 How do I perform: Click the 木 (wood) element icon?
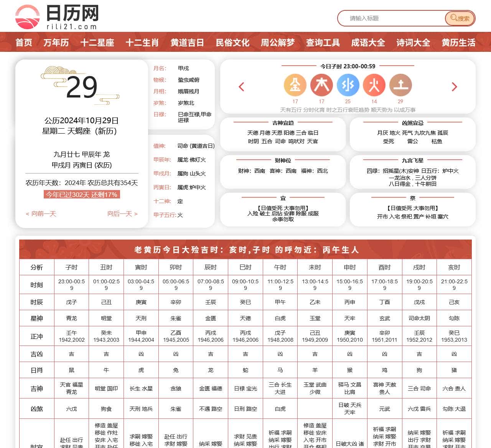[321, 85]
